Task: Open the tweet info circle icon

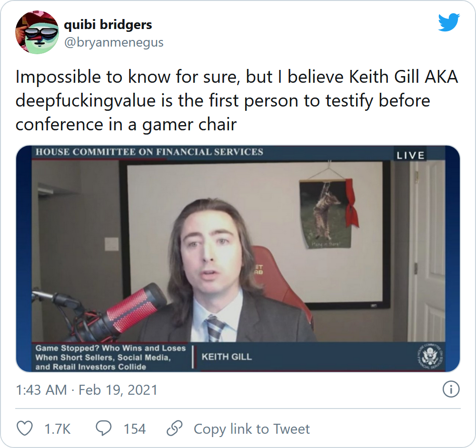Action: [x=451, y=390]
